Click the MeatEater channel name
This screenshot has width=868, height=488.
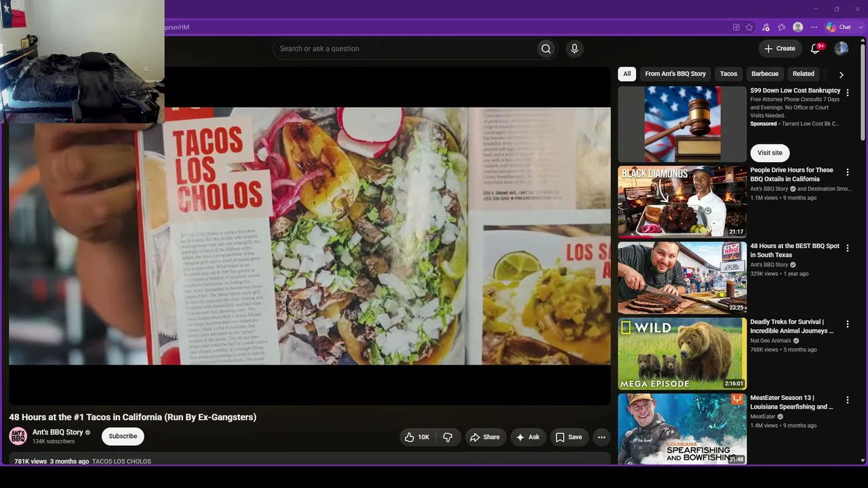[763, 417]
